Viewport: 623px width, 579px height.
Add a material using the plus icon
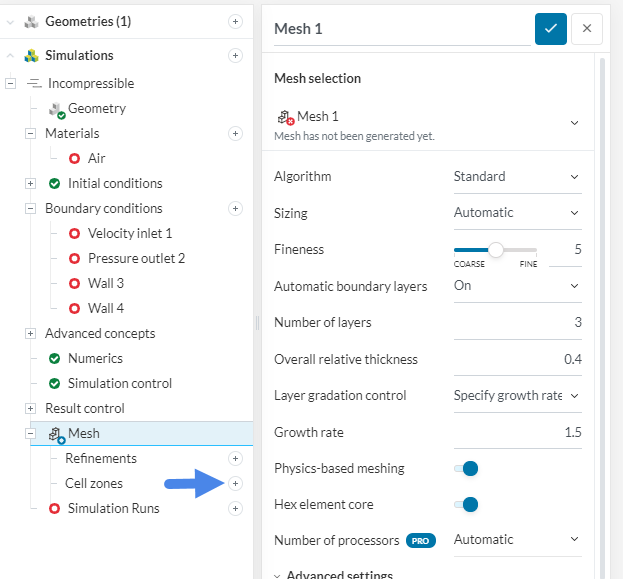coord(235,133)
